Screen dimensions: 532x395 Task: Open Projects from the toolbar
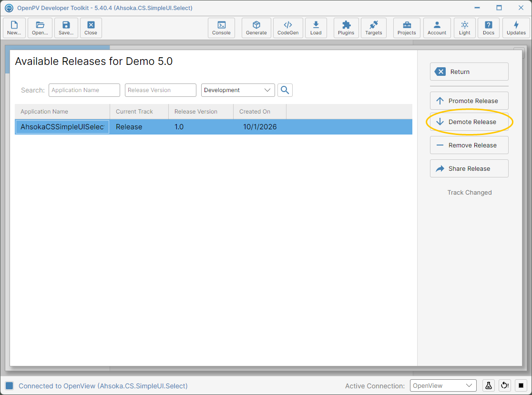(407, 28)
